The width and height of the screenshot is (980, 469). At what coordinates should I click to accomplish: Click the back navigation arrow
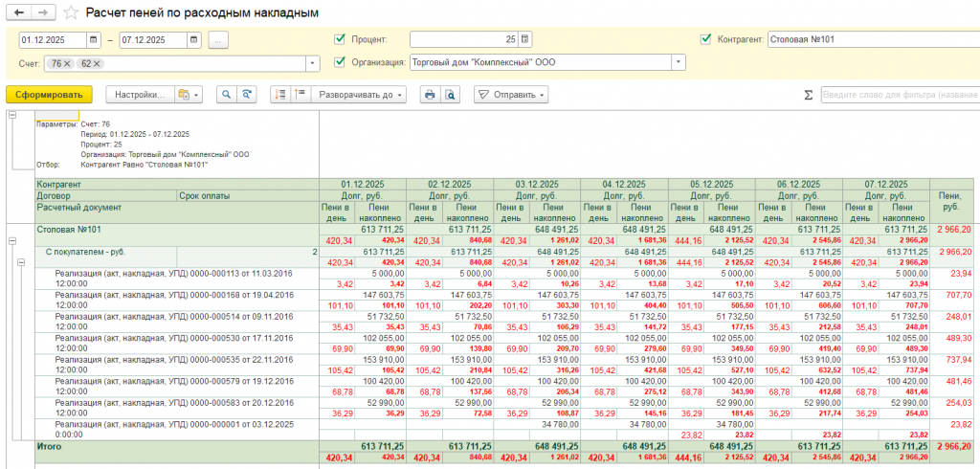(17, 12)
